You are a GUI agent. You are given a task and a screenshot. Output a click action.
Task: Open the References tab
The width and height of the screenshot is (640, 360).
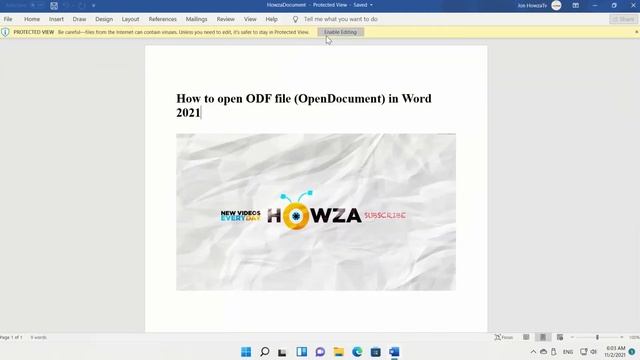point(162,19)
